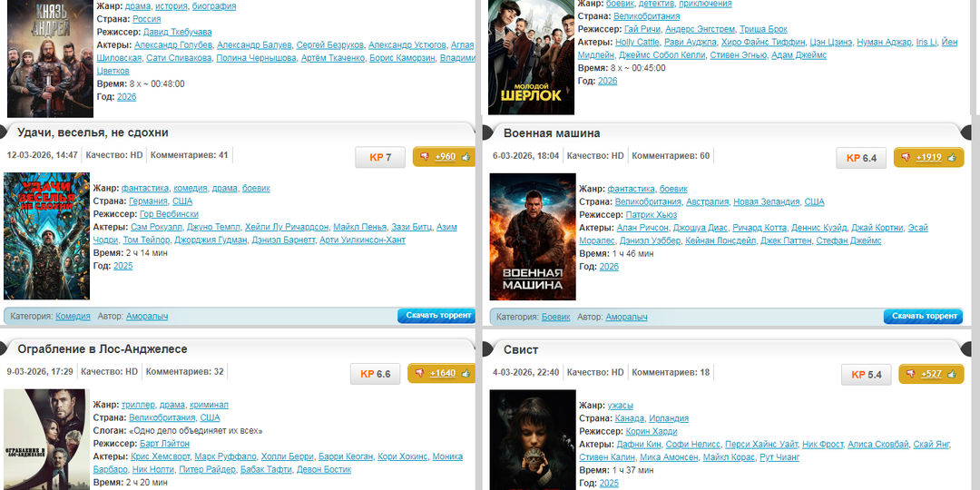Open the Свист movie title

[x=521, y=349]
